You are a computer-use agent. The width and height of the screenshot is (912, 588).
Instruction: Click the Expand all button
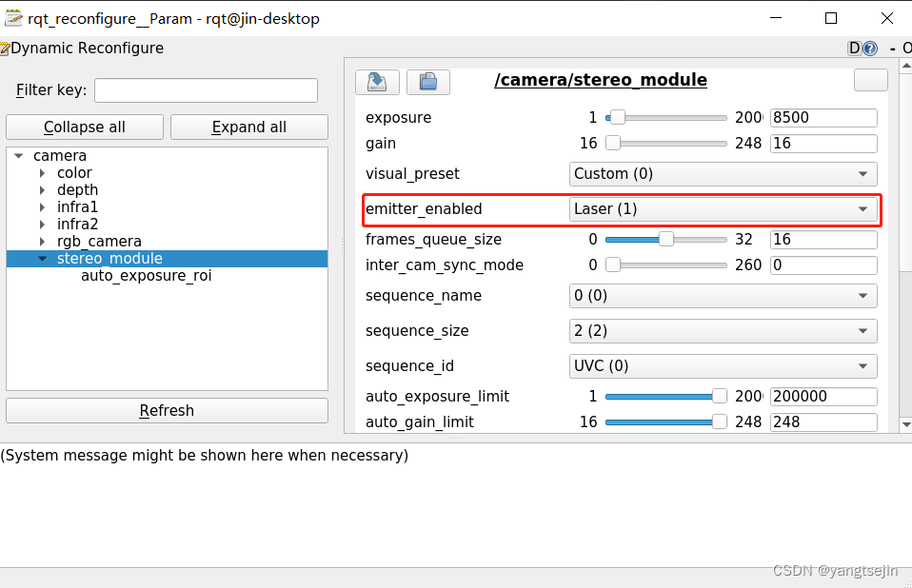[x=248, y=127]
